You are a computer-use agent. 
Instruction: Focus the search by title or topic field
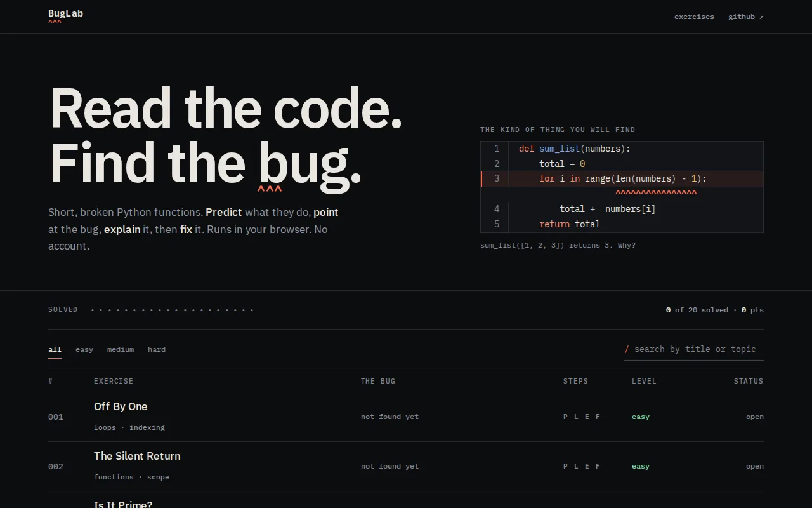tap(694, 349)
